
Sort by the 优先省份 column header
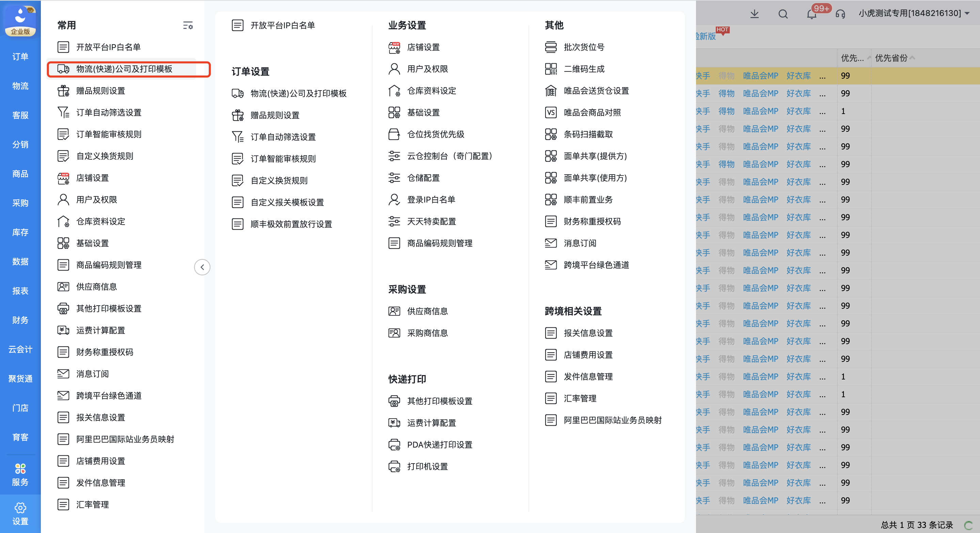click(895, 58)
